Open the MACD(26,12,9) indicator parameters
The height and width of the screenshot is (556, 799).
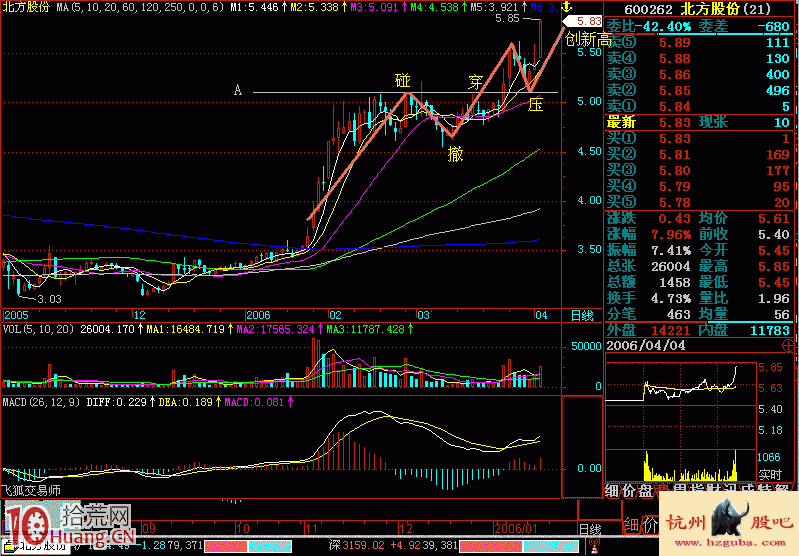[x=38, y=401]
